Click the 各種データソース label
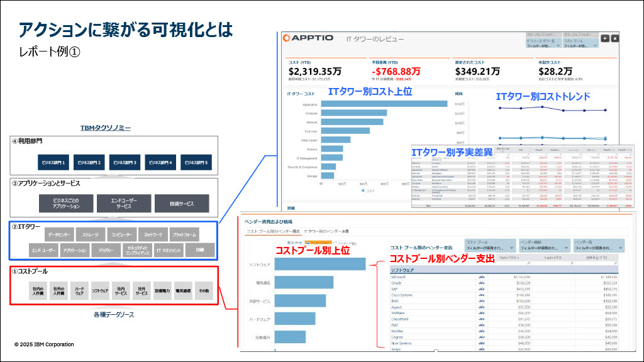 [x=114, y=315]
